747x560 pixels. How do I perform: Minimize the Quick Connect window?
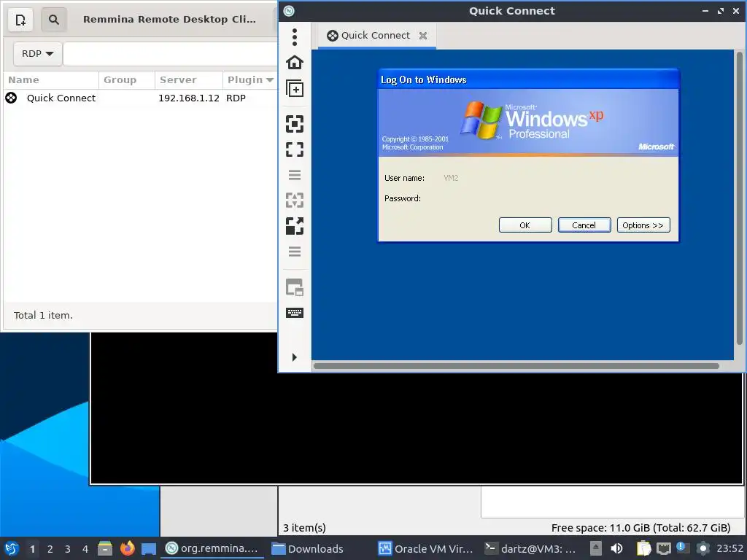pos(705,11)
